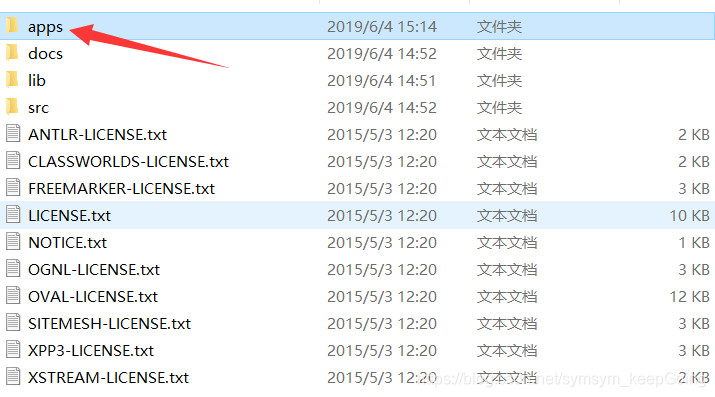Click the src folder icon
715x397 pixels.
click(x=12, y=106)
